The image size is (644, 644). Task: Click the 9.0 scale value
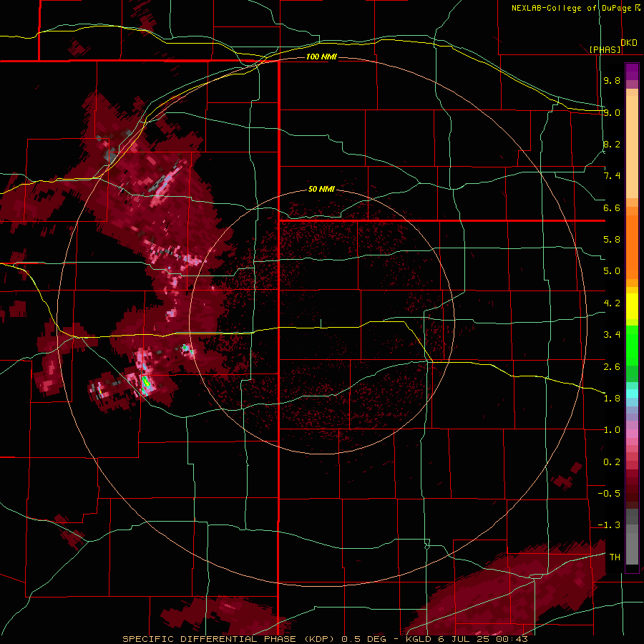612,112
